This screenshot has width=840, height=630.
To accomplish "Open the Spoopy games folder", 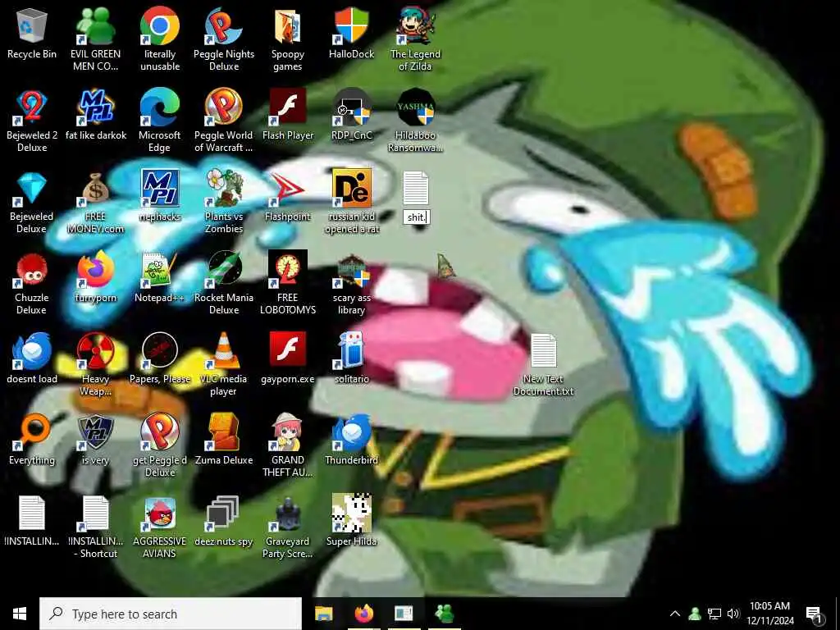I will pos(288,25).
